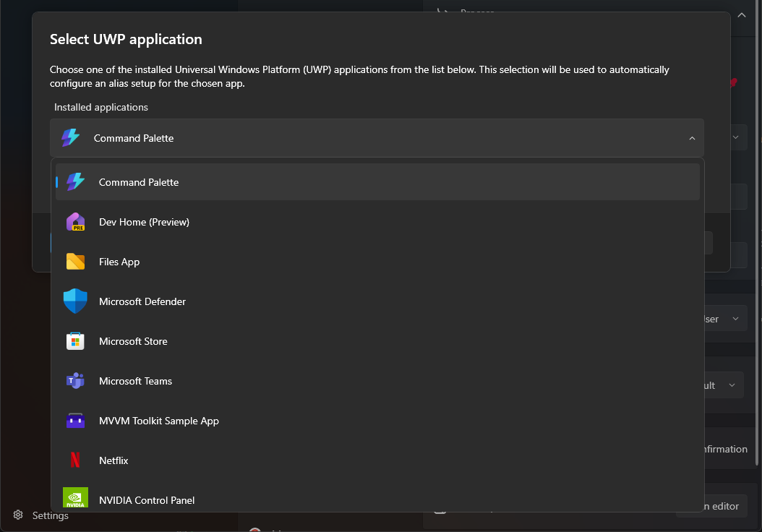This screenshot has height=532, width=762.
Task: Collapse the section with top-right chevron up
Action: click(742, 16)
